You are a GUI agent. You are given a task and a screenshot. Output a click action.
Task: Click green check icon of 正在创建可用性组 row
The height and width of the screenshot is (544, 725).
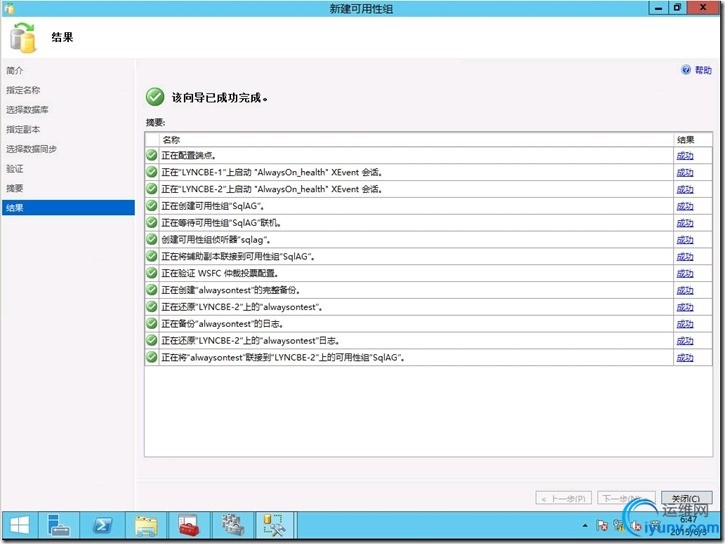(x=152, y=206)
